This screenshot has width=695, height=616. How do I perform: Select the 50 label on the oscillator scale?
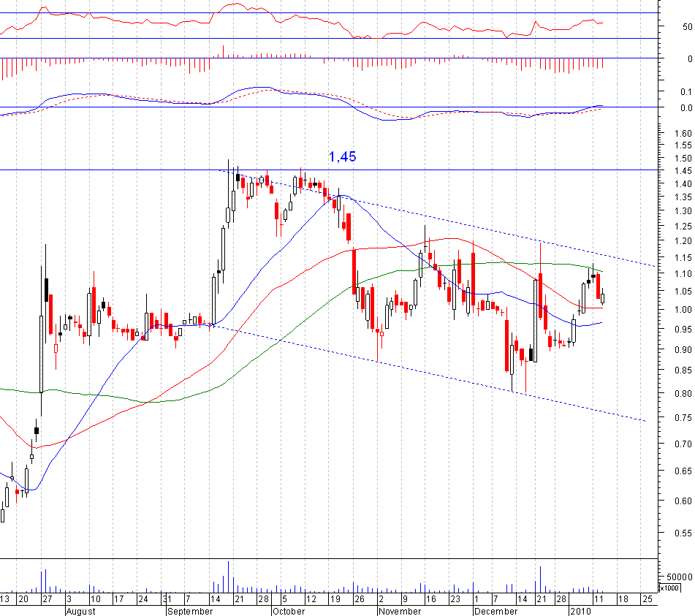[x=687, y=26]
